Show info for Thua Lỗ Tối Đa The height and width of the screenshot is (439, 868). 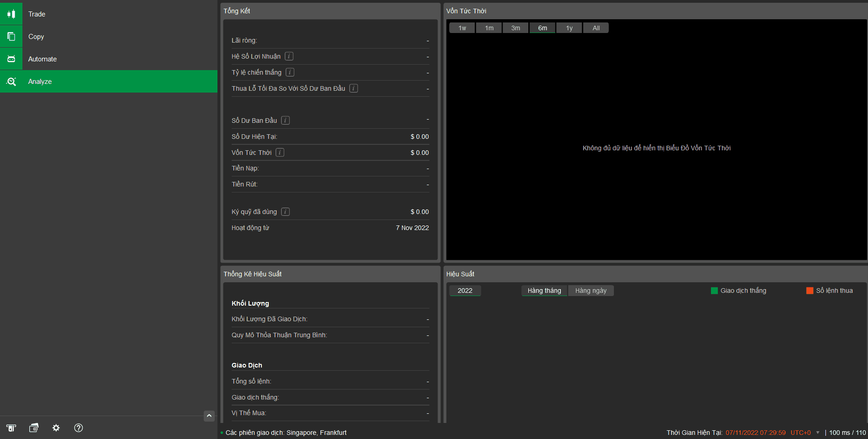[x=353, y=88]
